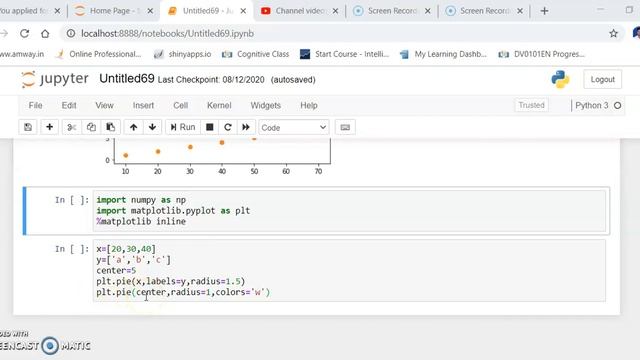Click the Last Checkpoint 08/12/2020 text
640x360 pixels.
(211, 80)
